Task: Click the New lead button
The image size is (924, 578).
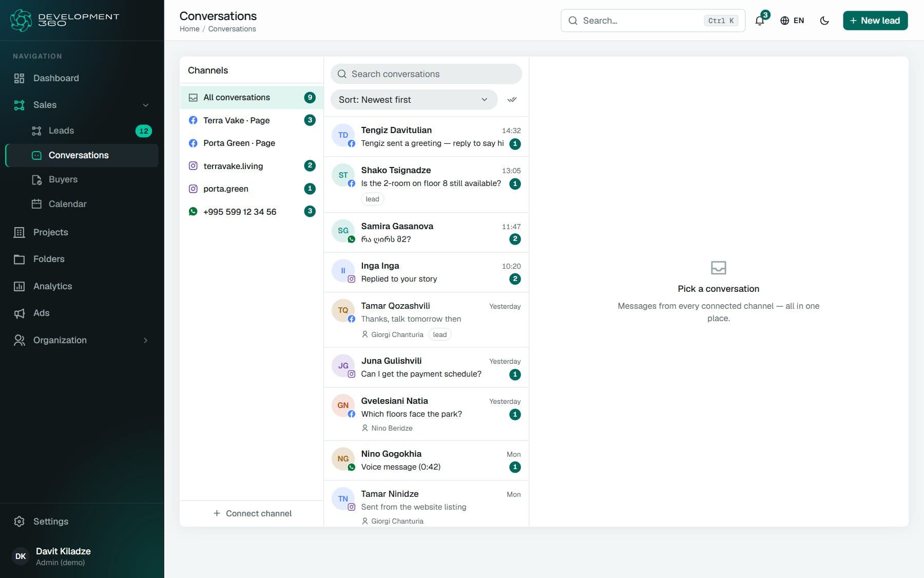Action: point(875,21)
